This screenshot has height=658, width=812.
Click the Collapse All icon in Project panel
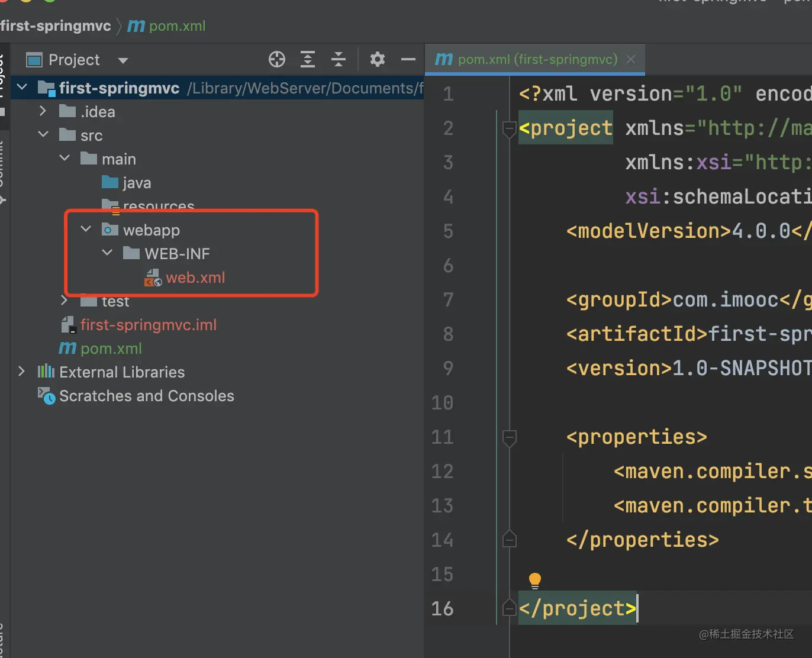pos(339,59)
